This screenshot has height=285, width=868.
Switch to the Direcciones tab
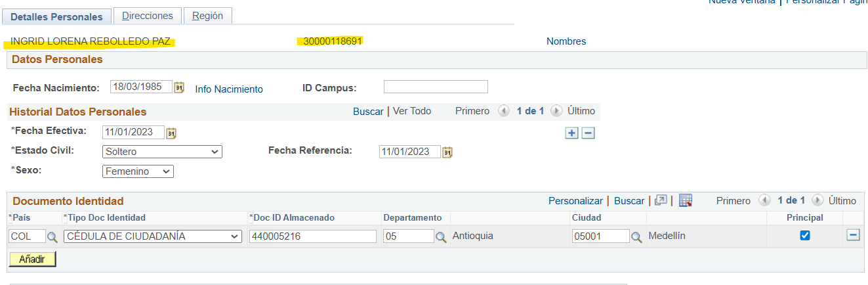click(148, 16)
